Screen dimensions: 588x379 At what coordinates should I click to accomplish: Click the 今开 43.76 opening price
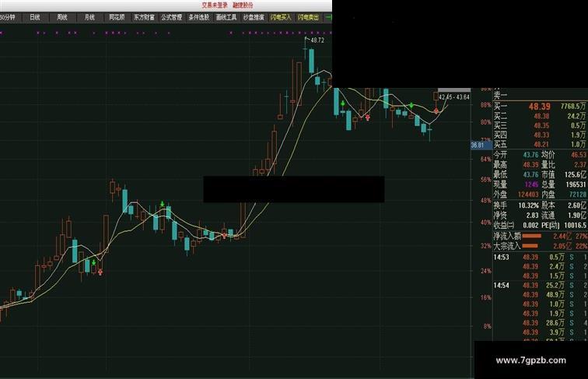click(530, 155)
